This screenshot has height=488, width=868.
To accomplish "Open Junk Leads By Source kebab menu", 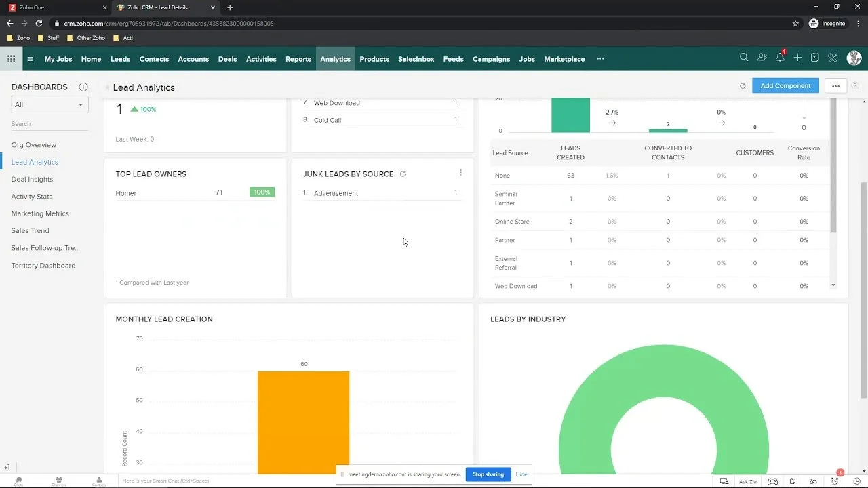I will click(x=460, y=173).
